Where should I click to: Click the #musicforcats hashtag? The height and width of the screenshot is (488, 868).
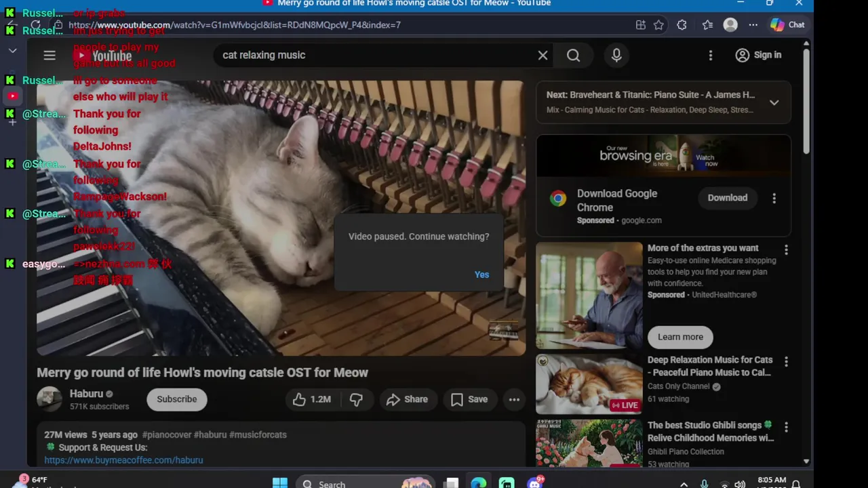pos(258,434)
